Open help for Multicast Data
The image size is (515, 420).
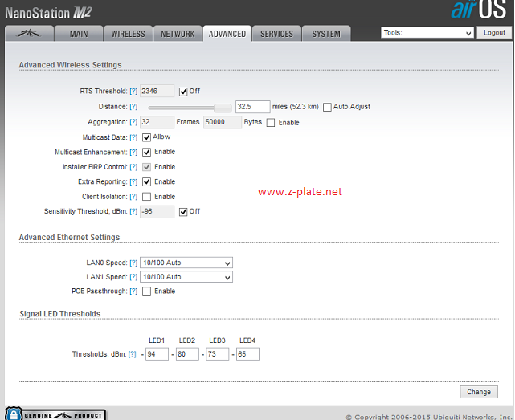pyautogui.click(x=133, y=137)
